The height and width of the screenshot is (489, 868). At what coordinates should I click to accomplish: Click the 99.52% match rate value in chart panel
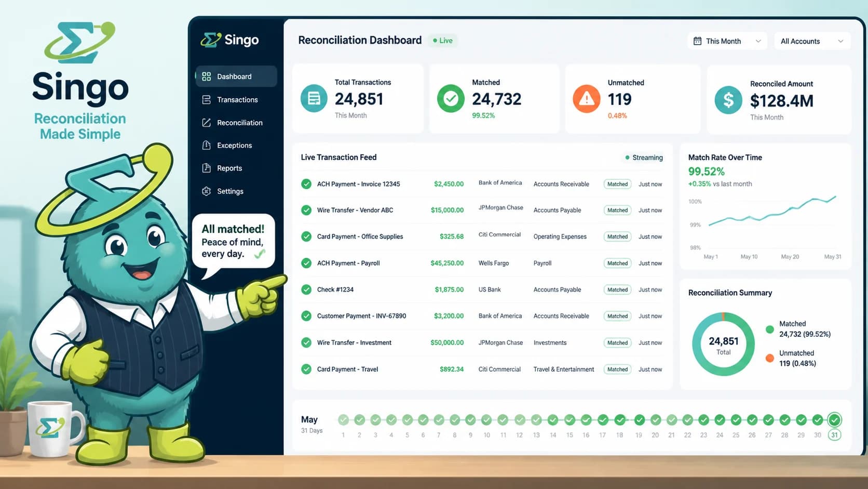click(x=706, y=171)
